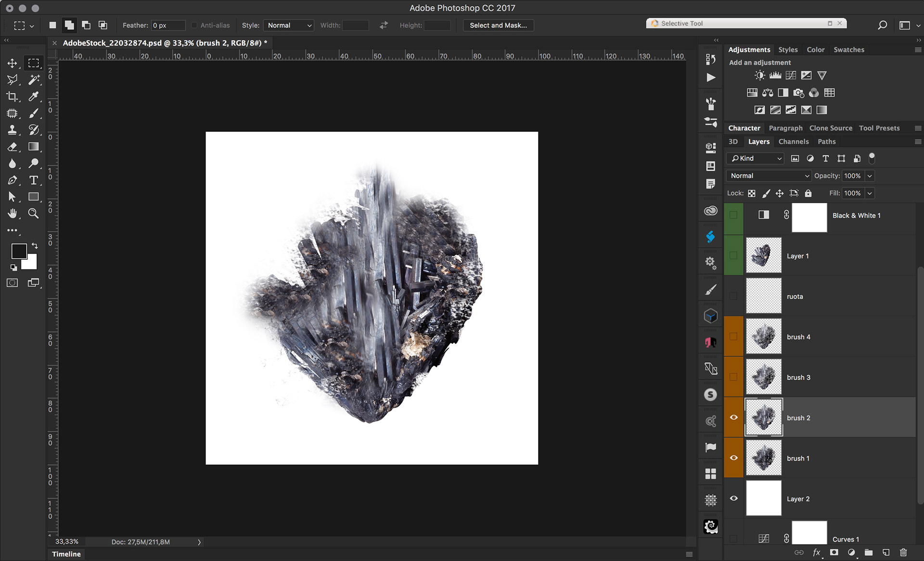This screenshot has height=561, width=924.
Task: Switch to the Paths tab
Action: [x=827, y=141]
